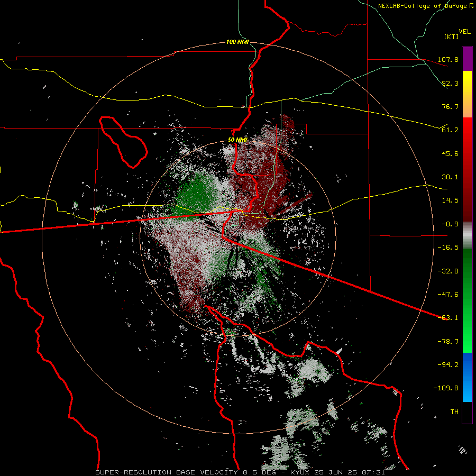Select the -109.8 velocity scale label
Screen dimensions: 476x476
(x=446, y=388)
